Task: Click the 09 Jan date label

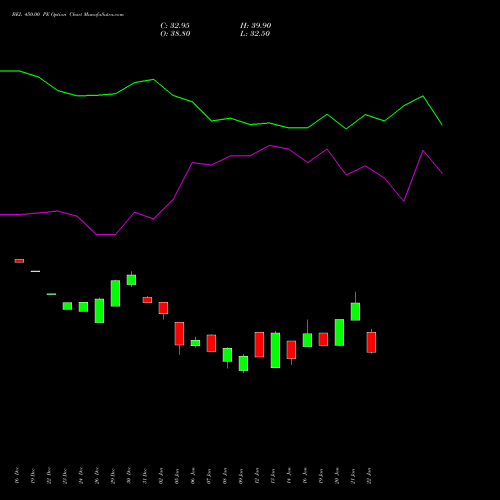Action: 241,476
